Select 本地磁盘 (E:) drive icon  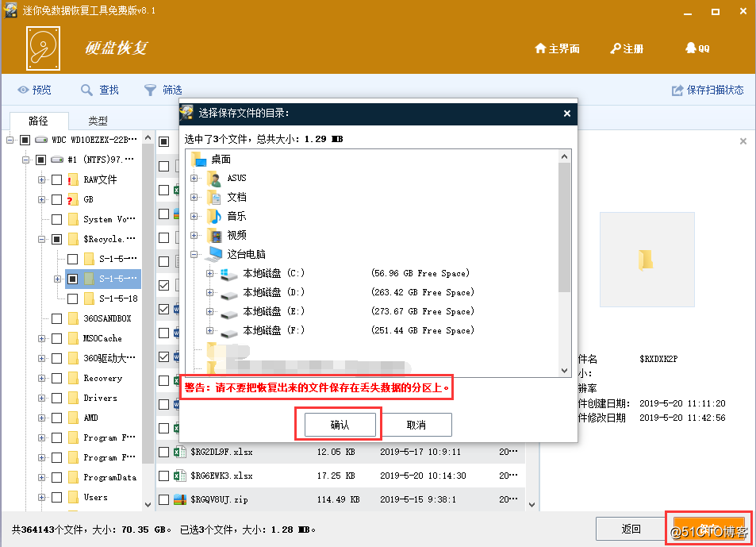[x=228, y=313]
